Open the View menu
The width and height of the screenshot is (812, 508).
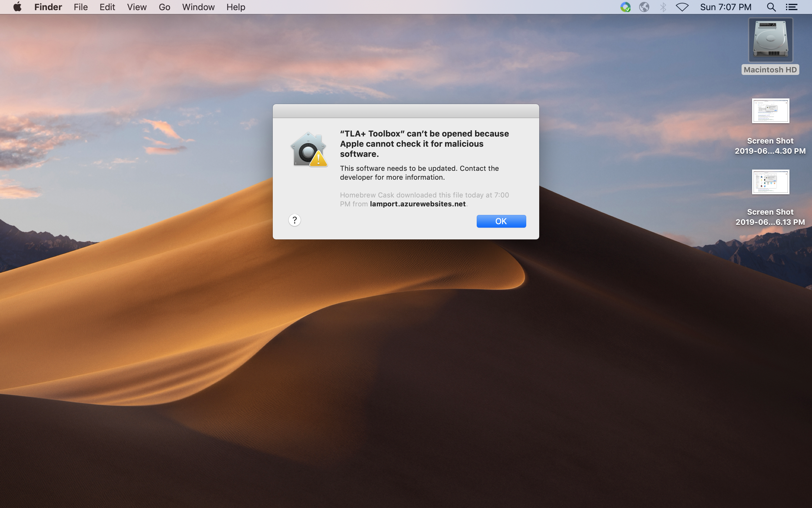coord(137,7)
